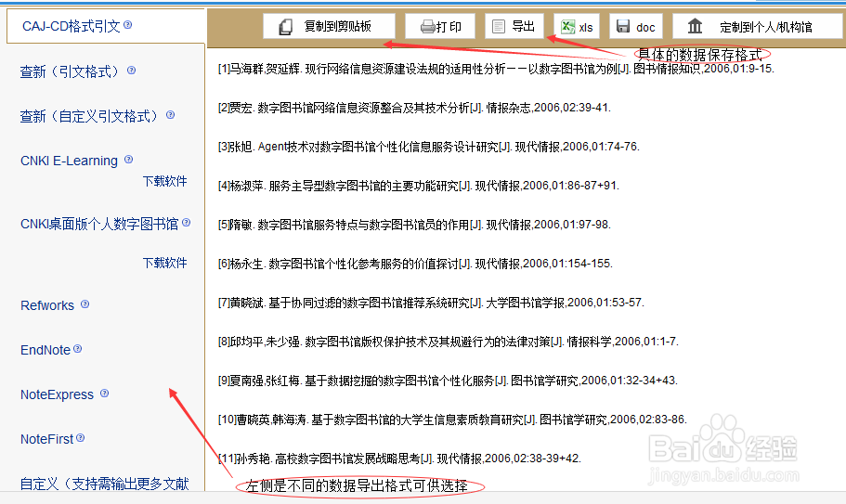
Task: Click 下载软件 link under CNKI E-Learning
Action: [164, 181]
